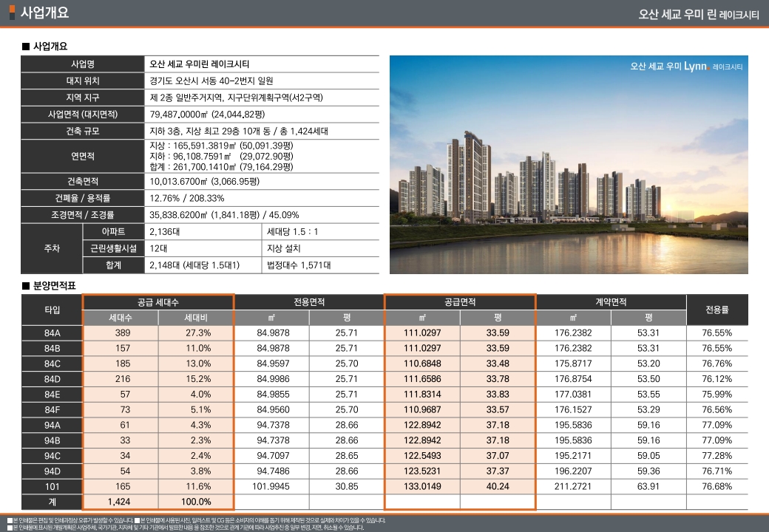Click the 분양면적표 section heading
The width and height of the screenshot is (769, 532).
click(x=54, y=286)
